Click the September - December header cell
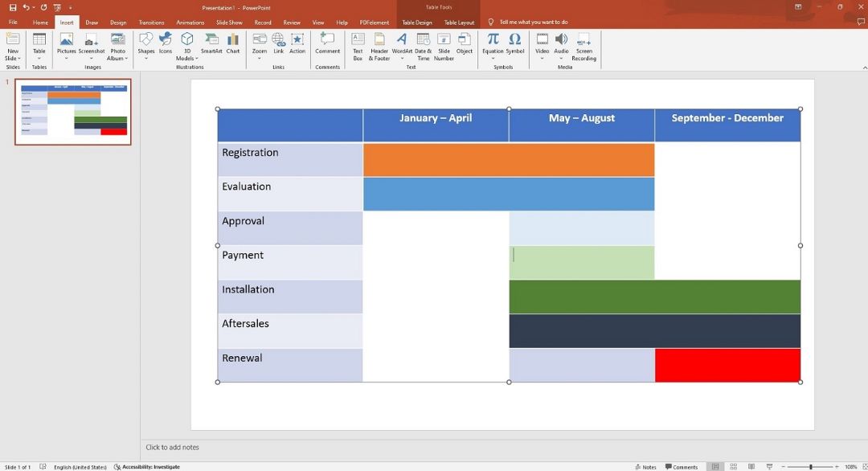 coord(727,125)
